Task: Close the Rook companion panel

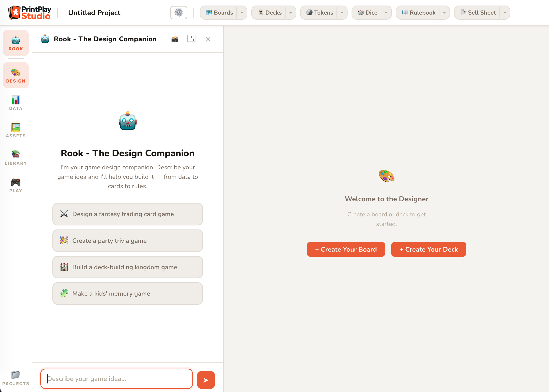Action: [x=208, y=39]
